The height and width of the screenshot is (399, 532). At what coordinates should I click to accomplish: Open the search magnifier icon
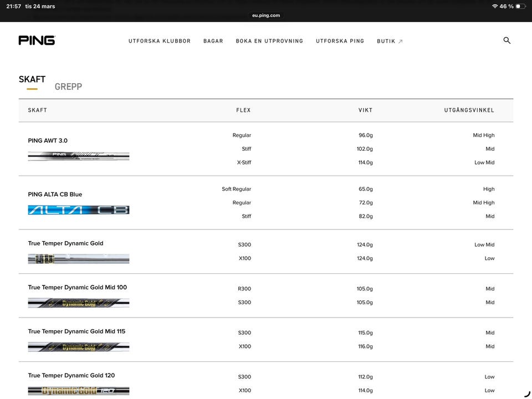[x=507, y=40]
